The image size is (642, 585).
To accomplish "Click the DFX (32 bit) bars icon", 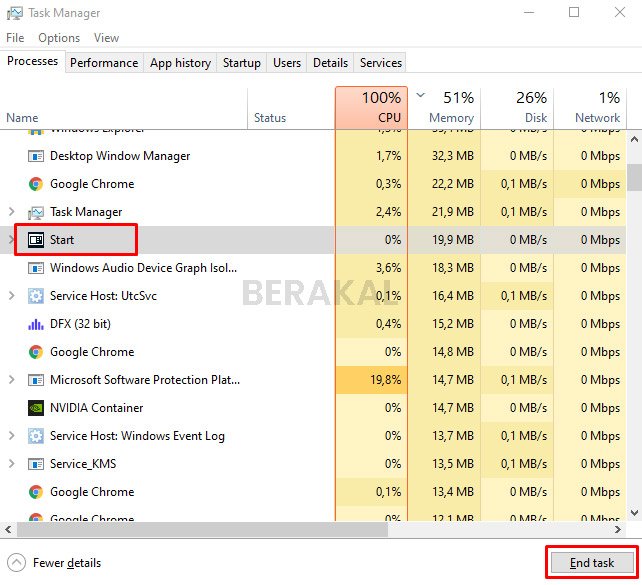I will (36, 324).
